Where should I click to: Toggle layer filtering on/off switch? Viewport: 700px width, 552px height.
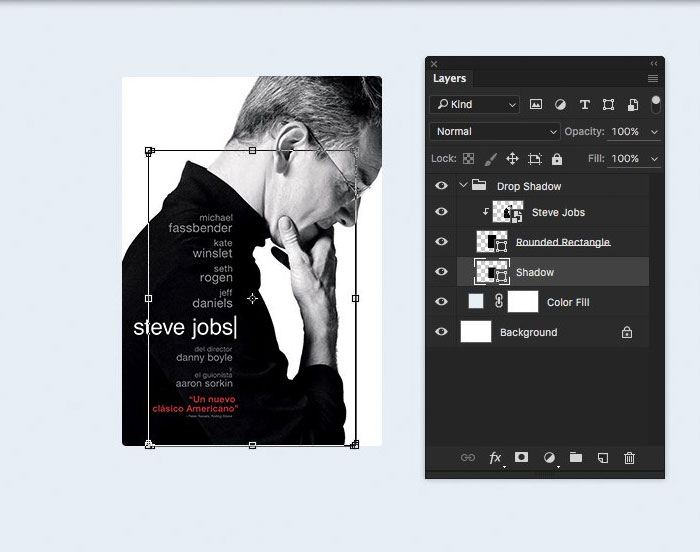[655, 105]
